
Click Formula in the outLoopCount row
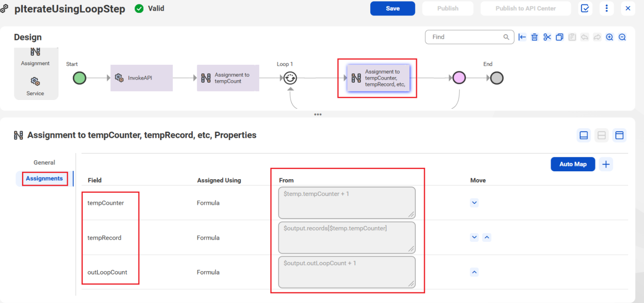click(x=208, y=272)
